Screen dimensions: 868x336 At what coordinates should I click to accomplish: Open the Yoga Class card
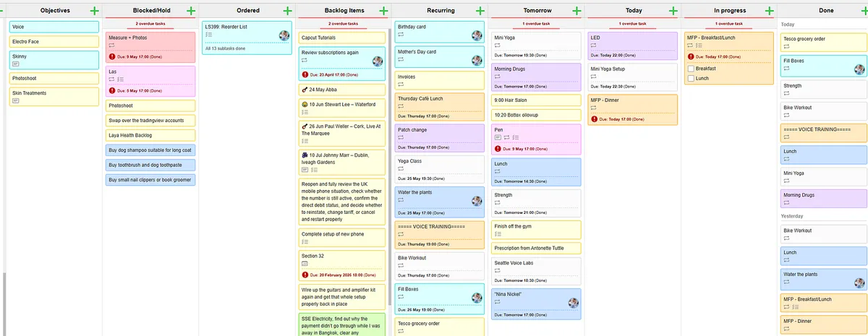[440, 169]
